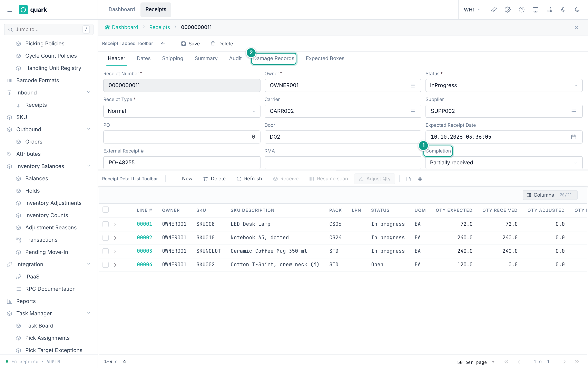Screen dimensions: 588x368
Task: Check the row for line 00004
Action: coord(105,265)
